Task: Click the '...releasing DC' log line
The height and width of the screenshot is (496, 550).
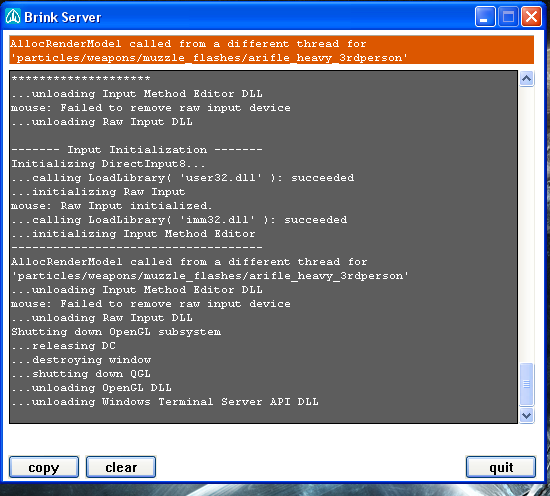Action: click(63, 346)
